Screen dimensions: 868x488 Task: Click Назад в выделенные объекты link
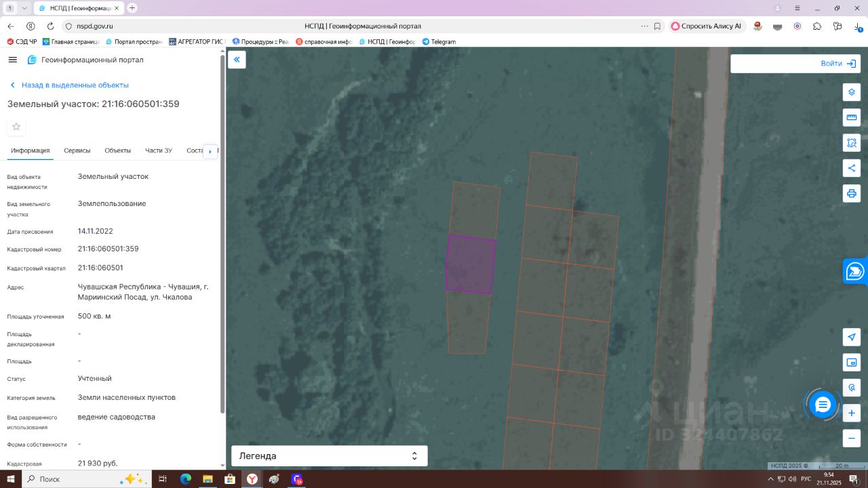pyautogui.click(x=69, y=85)
